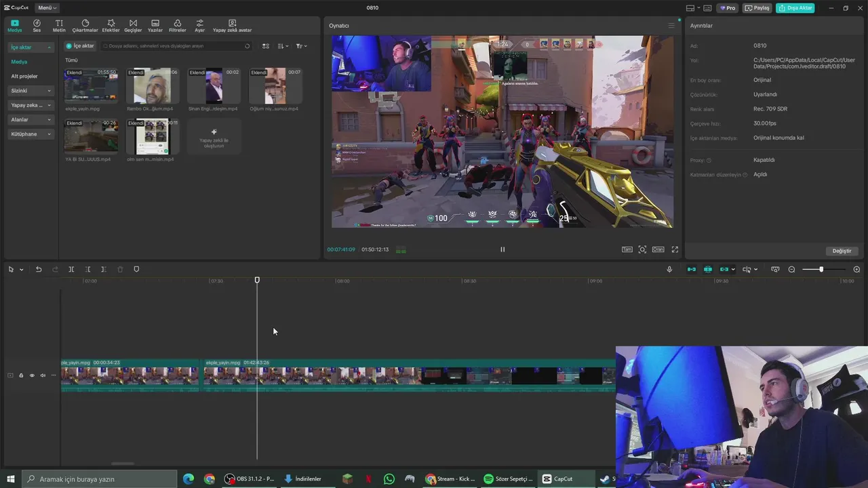Toggle the player zoom focus icon
The width and height of the screenshot is (868, 488).
[642, 249]
